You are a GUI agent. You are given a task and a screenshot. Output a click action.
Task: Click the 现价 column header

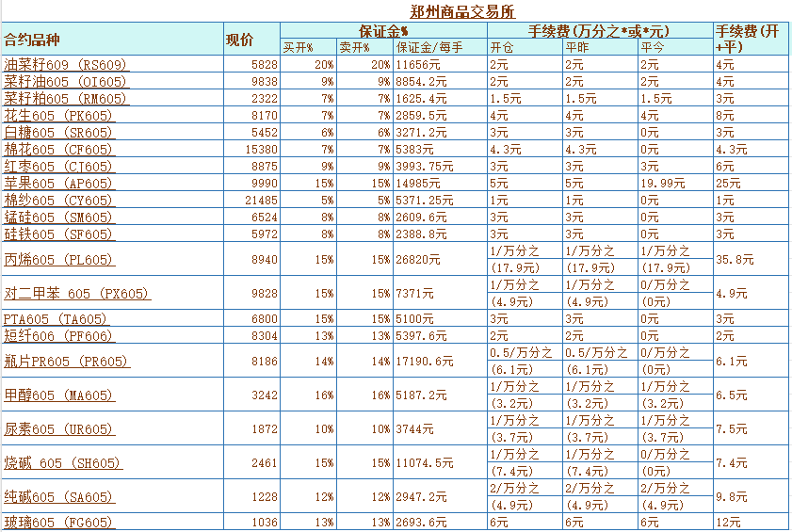(x=240, y=40)
